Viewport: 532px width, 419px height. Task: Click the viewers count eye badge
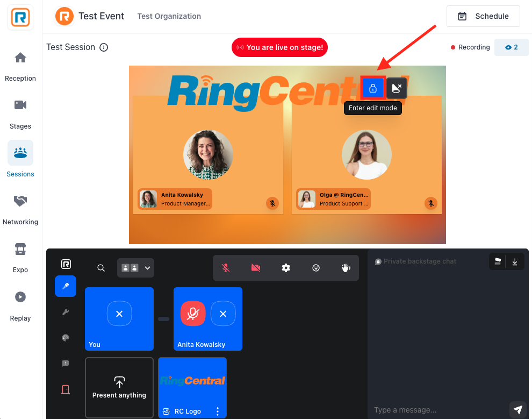[511, 47]
